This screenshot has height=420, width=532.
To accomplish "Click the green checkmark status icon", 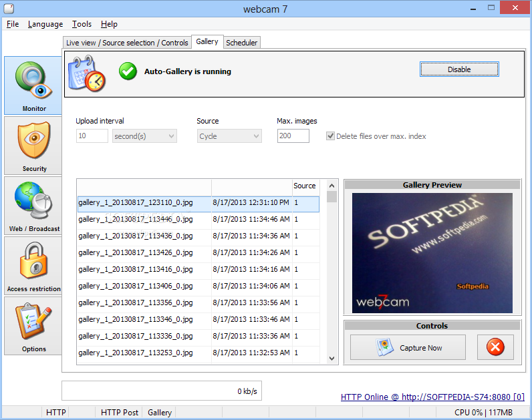I will [x=128, y=71].
